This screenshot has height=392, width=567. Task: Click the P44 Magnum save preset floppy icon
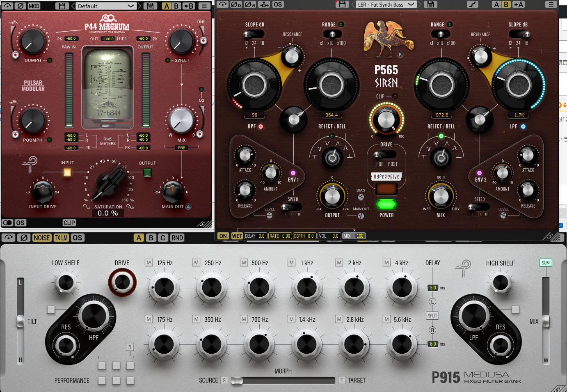coord(62,6)
